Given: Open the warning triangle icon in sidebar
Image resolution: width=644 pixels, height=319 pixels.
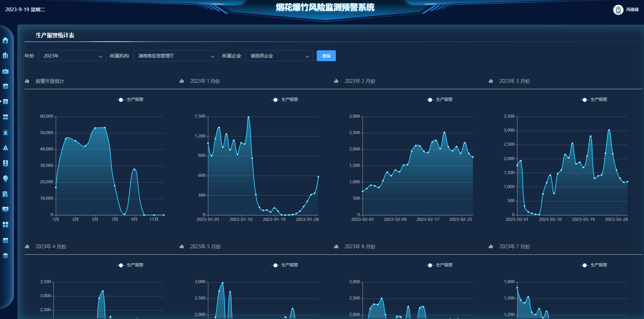Looking at the screenshot, I should point(5,148).
